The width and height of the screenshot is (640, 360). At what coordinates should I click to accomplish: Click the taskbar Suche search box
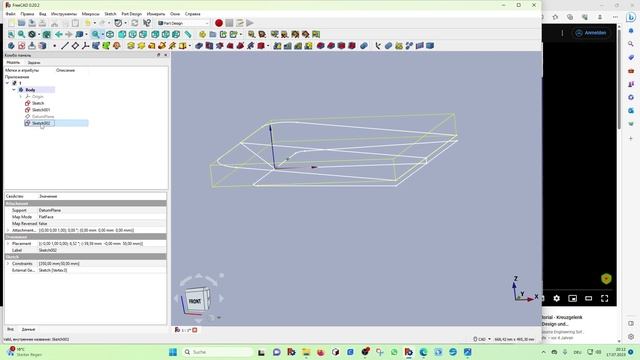[217, 352]
